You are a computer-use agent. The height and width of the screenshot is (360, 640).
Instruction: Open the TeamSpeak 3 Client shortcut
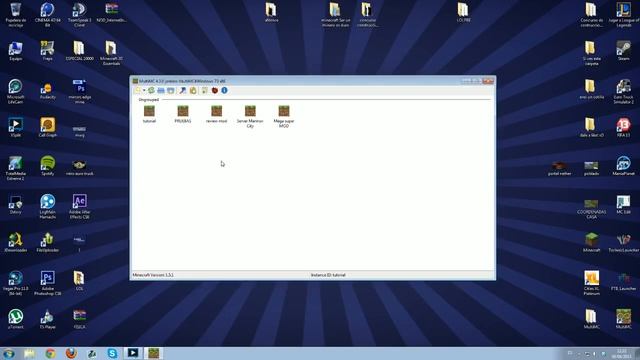coord(80,14)
